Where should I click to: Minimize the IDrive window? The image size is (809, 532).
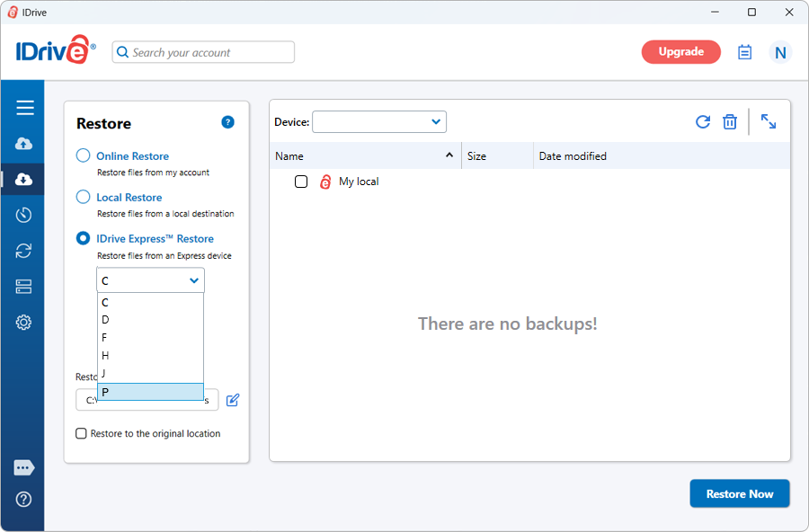pyautogui.click(x=715, y=12)
